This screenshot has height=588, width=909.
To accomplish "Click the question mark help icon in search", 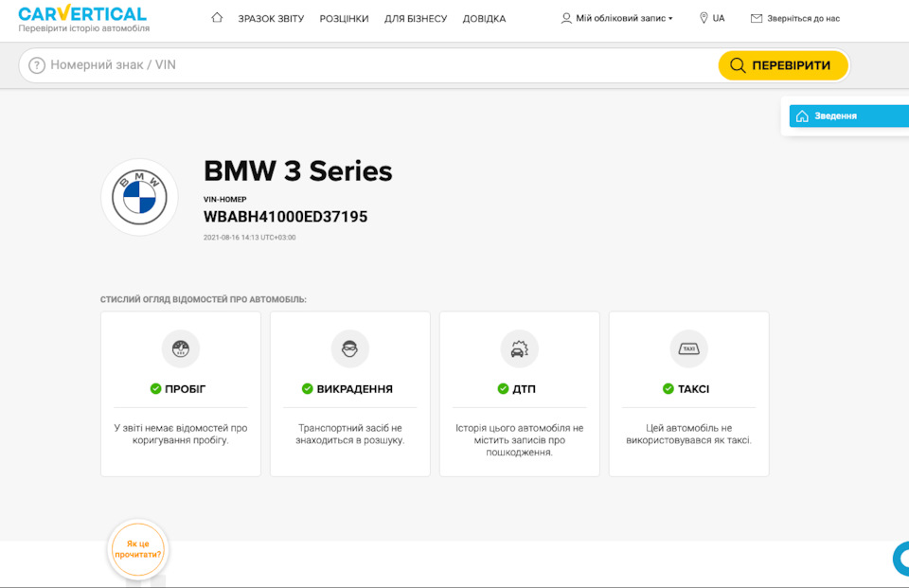I will pos(37,65).
